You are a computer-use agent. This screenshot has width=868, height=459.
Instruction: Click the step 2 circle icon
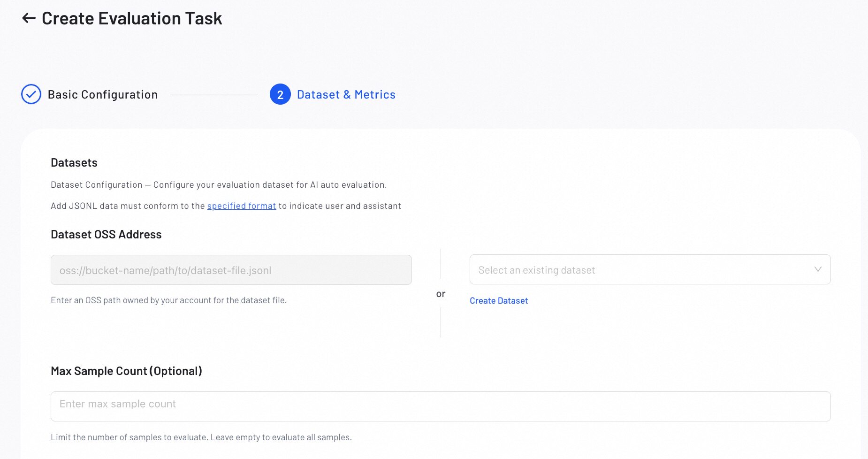pos(280,94)
